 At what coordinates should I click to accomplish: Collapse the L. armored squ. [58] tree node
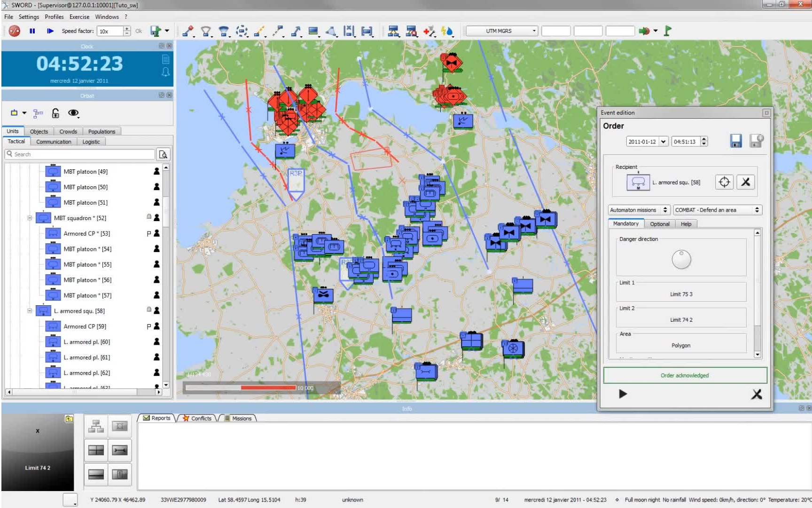pos(30,311)
